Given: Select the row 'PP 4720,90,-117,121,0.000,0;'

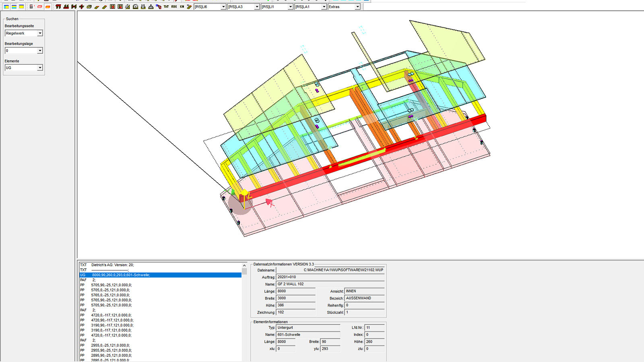Looking at the screenshot, I should coord(160,320).
